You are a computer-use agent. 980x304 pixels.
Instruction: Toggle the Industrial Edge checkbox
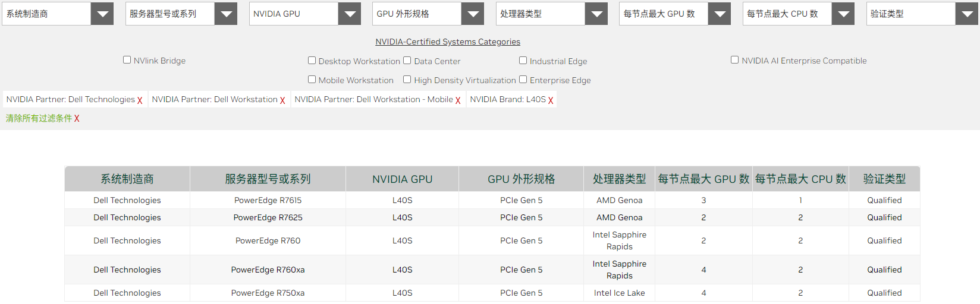[x=523, y=60]
